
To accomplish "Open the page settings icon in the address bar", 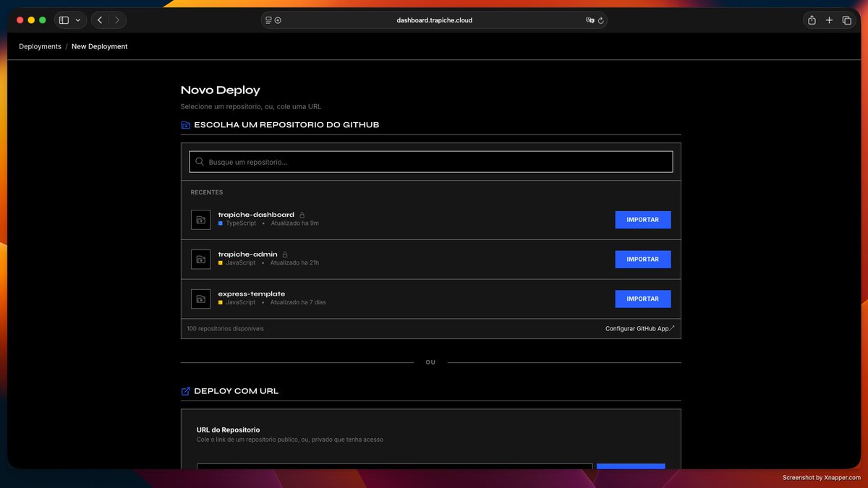I will click(269, 20).
